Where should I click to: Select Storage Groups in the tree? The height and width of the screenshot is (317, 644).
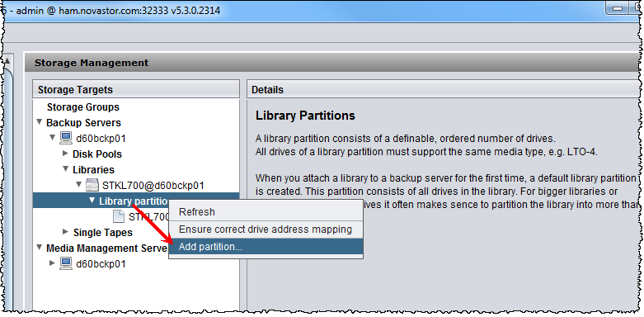pos(83,107)
